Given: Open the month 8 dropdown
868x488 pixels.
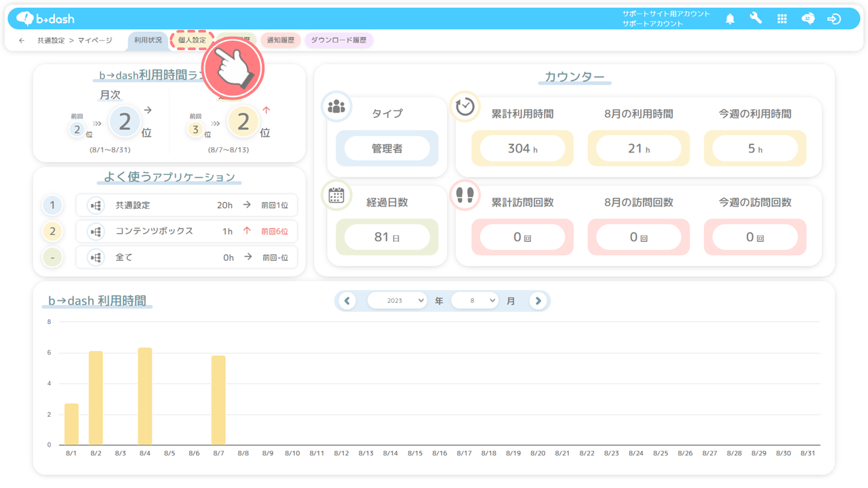Looking at the screenshot, I should pos(474,300).
